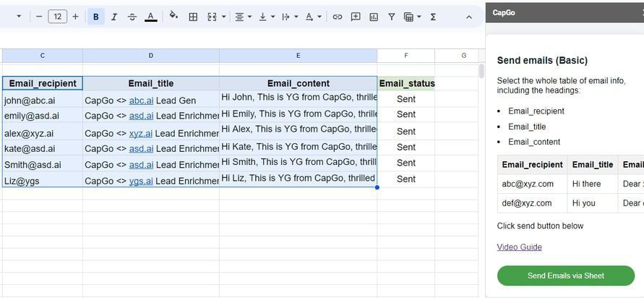Open the text color picker

[151, 17]
